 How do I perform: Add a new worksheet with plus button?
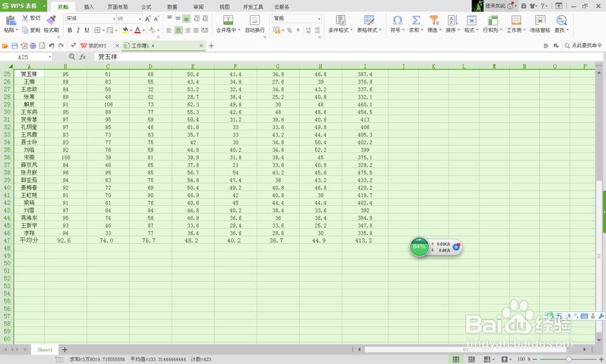(x=65, y=349)
